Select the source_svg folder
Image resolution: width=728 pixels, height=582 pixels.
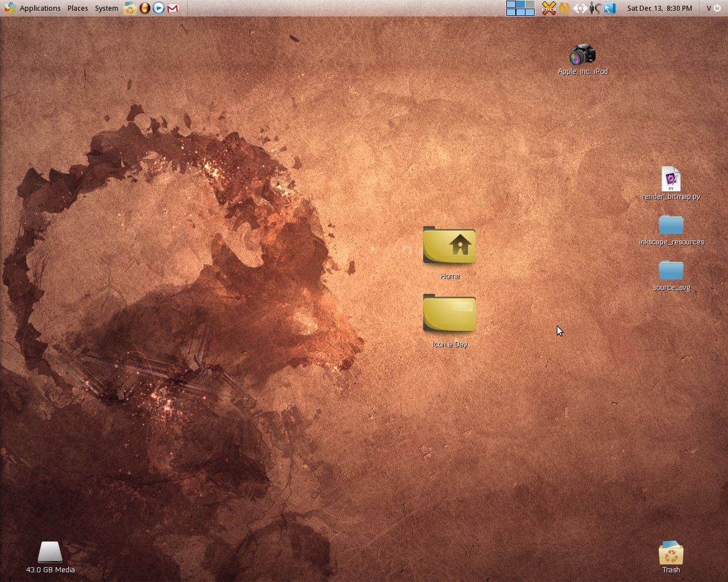coord(671,271)
